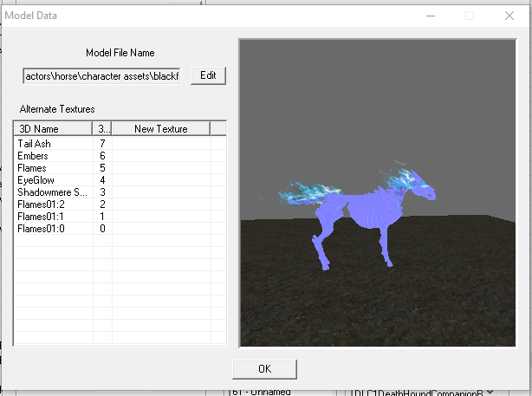Click the Edit button for model file
532x396 pixels.
[x=208, y=75]
